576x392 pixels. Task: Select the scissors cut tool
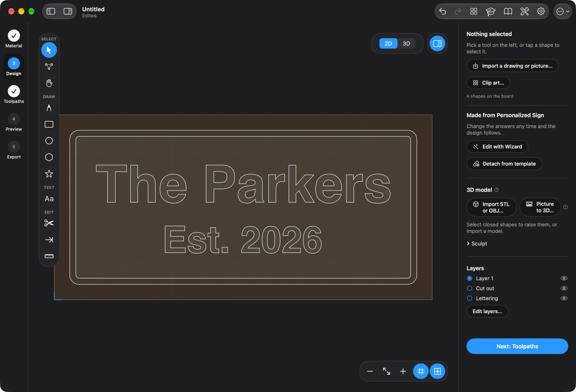coord(49,223)
